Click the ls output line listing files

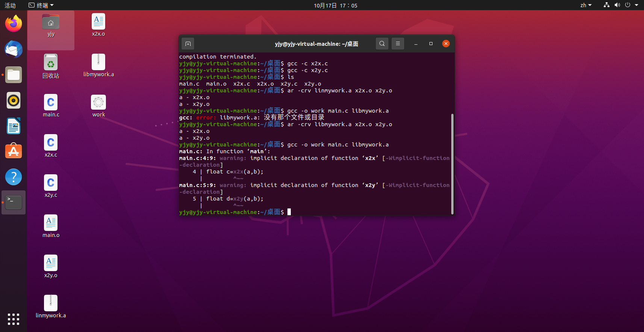point(250,84)
